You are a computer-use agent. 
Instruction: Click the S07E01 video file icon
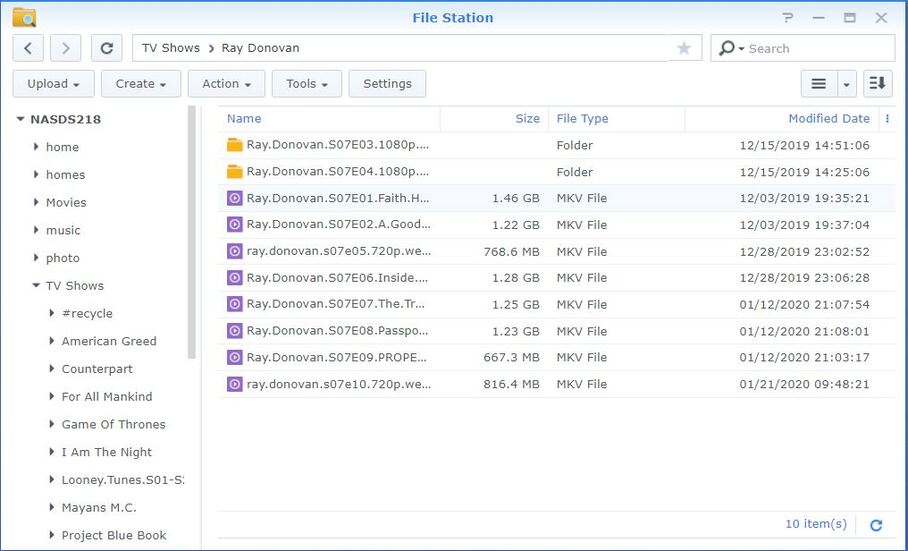tap(235, 198)
